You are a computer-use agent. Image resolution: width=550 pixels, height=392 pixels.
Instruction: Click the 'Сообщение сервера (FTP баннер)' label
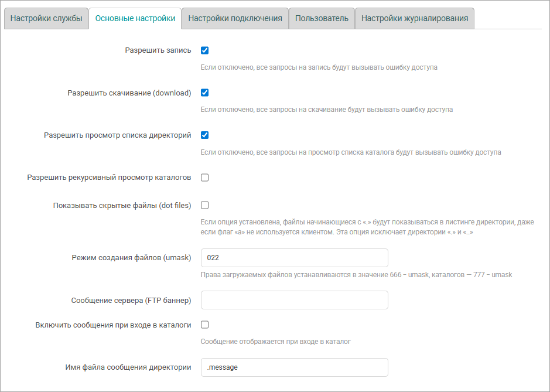(x=131, y=301)
